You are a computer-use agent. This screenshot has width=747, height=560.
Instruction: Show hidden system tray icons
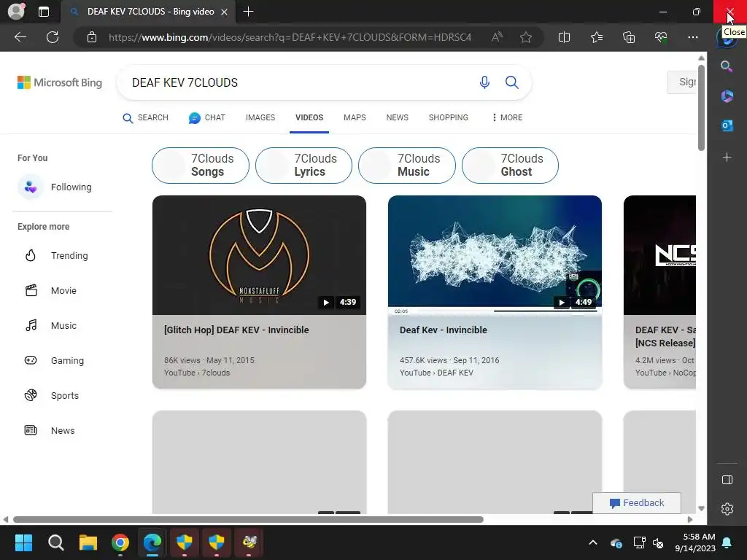[592, 542]
